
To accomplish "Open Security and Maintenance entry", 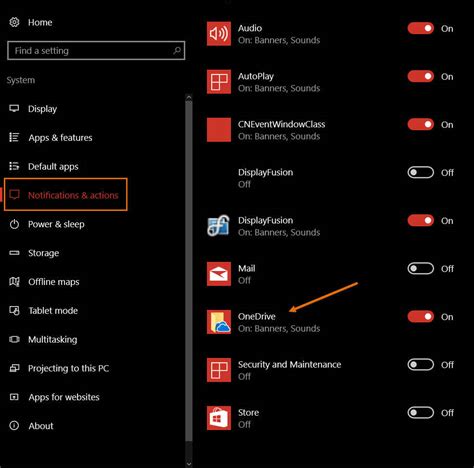I will click(x=289, y=370).
